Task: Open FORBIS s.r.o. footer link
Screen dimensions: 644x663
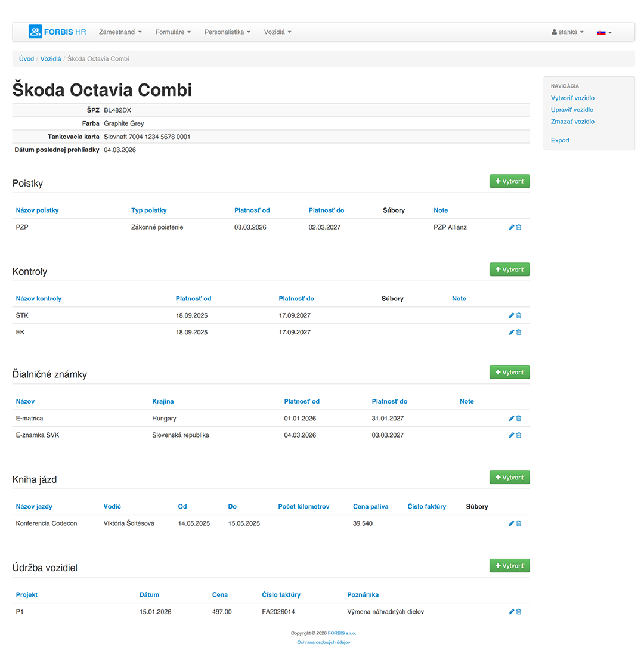Action: (342, 633)
